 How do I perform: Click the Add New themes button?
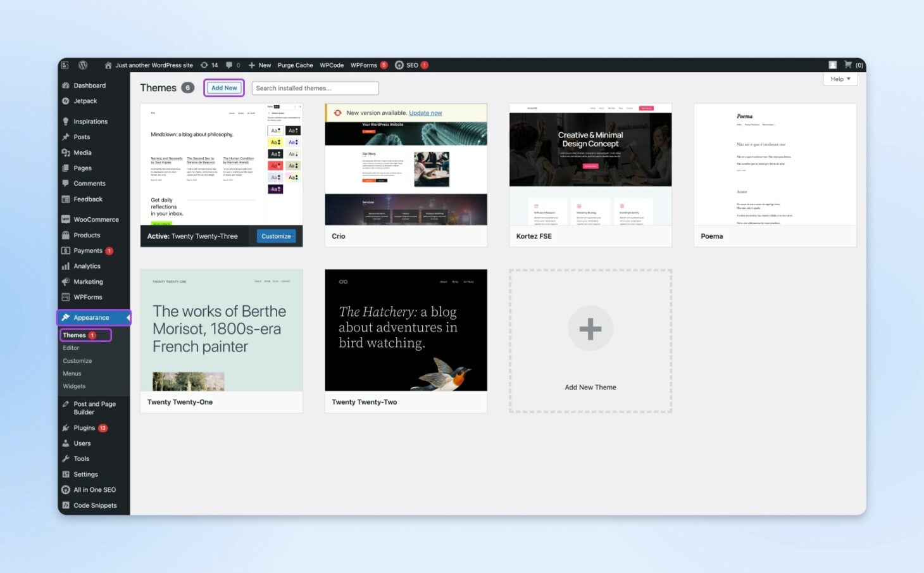(224, 87)
